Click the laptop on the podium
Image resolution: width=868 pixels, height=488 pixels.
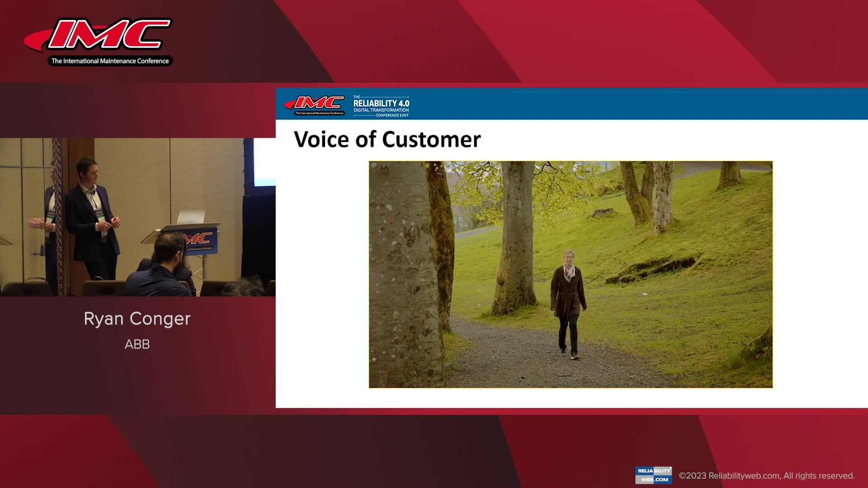pyautogui.click(x=190, y=217)
